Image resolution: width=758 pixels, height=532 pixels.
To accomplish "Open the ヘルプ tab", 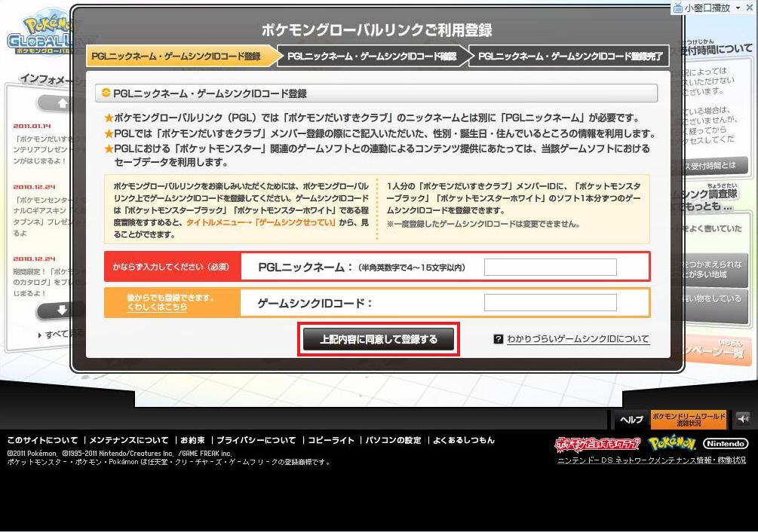I will tap(631, 420).
